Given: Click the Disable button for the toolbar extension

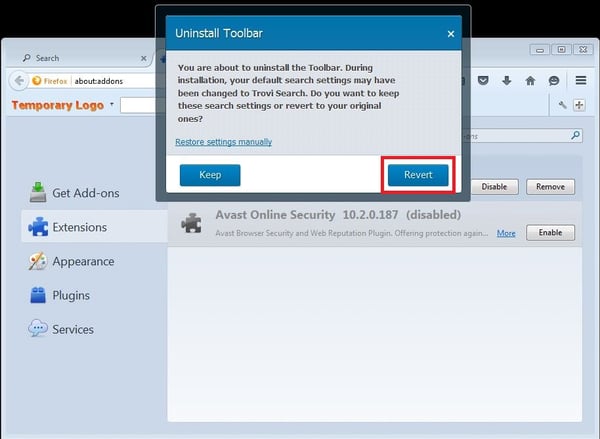Looking at the screenshot, I should (x=494, y=187).
